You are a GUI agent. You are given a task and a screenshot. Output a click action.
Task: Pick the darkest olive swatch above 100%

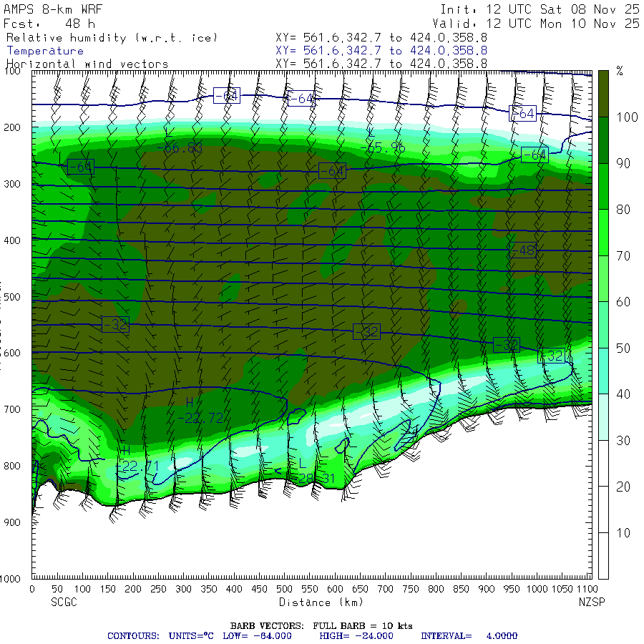(x=603, y=94)
